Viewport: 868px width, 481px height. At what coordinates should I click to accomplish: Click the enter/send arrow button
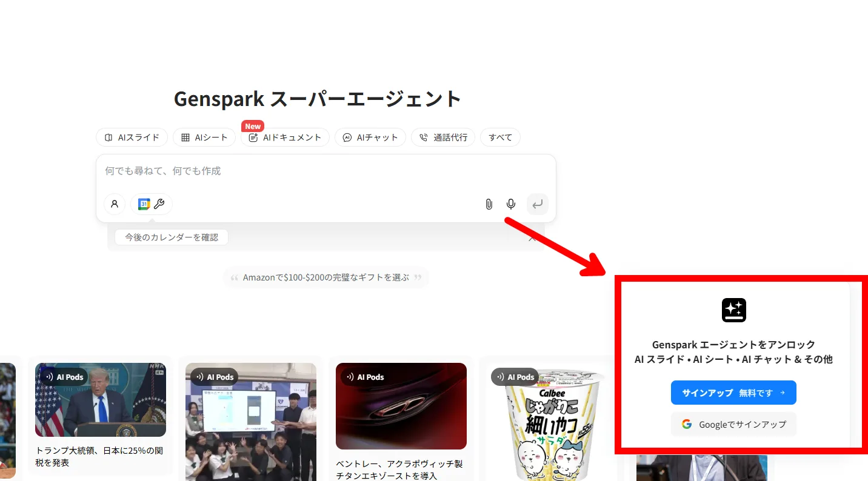point(538,204)
